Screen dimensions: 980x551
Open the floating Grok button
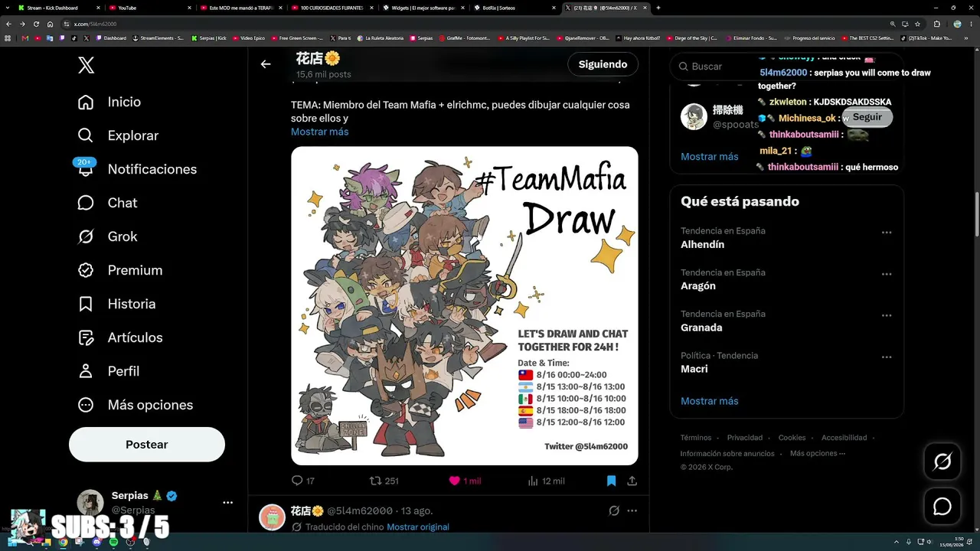(942, 461)
